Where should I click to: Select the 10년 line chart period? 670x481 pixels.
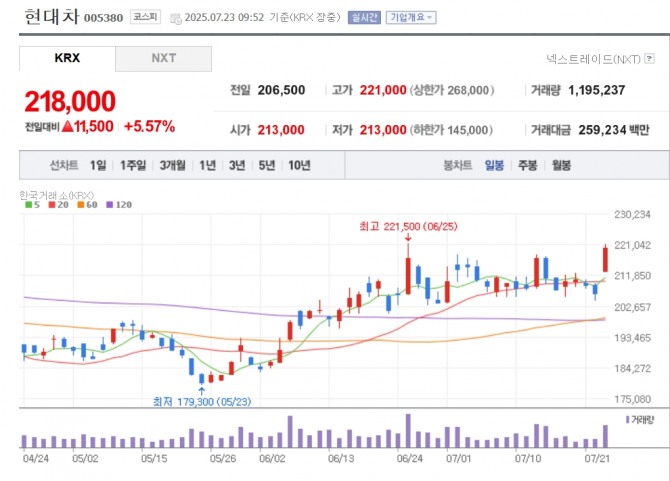point(299,165)
